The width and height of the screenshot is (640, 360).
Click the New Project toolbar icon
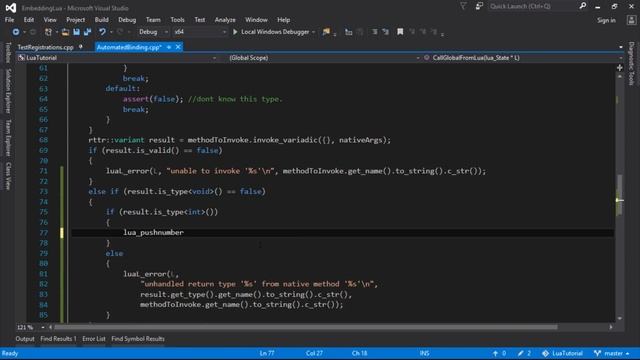click(48, 32)
